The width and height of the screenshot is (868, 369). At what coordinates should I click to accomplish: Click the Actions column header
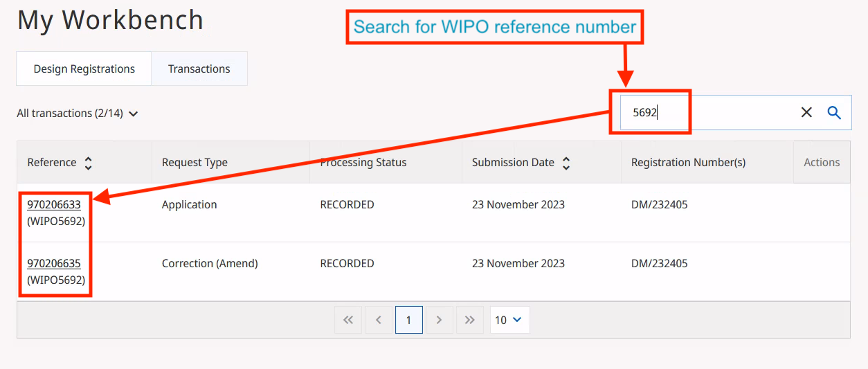click(822, 163)
